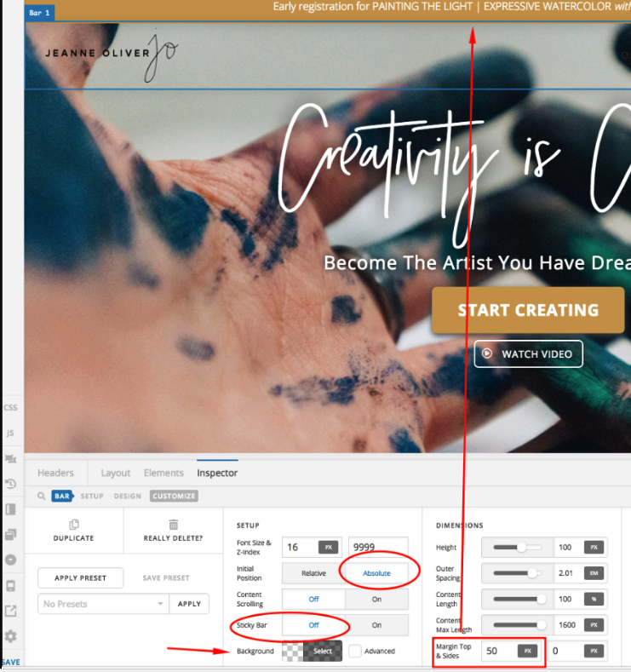Turn Sticky Bar On
Screen dimensions: 631x672
[x=376, y=625]
